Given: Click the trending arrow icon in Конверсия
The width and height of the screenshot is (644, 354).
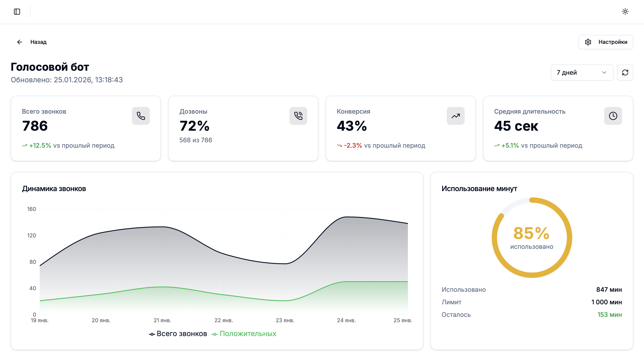Looking at the screenshot, I should click(455, 116).
